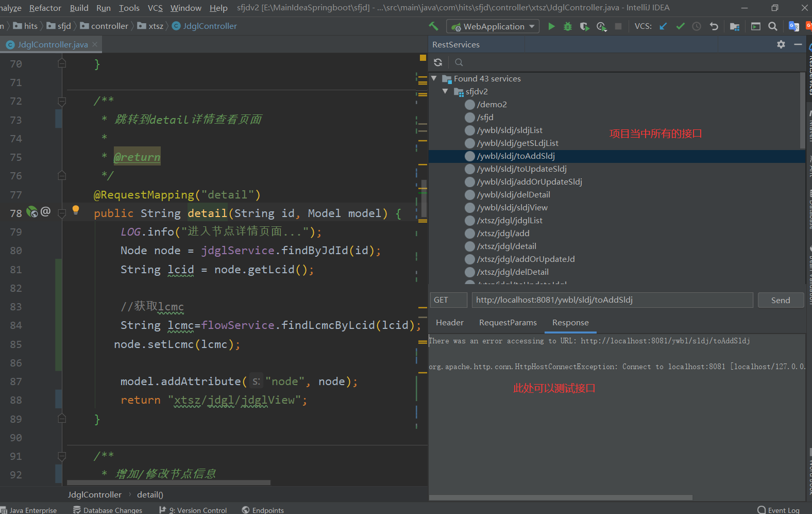
Task: Click the fold end marker at line 70
Action: pyautogui.click(x=62, y=64)
